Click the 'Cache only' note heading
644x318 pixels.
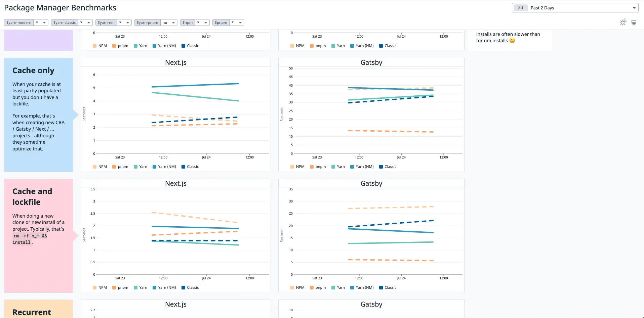33,71
